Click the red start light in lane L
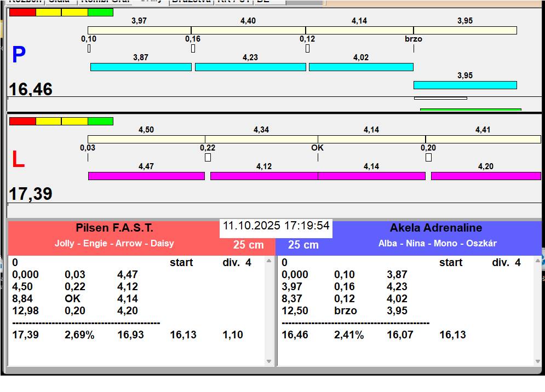The height and width of the screenshot is (392, 545). [22, 122]
